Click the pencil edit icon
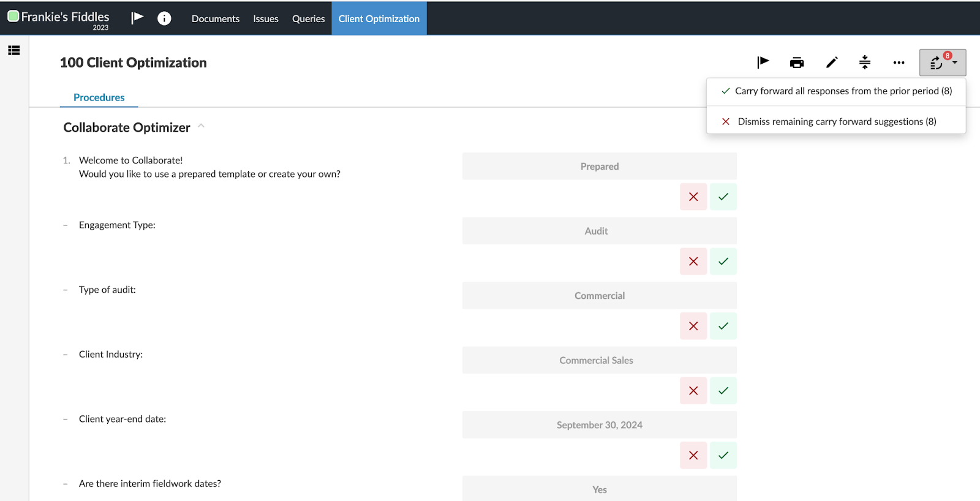Viewport: 980px width, 501px height. 831,62
